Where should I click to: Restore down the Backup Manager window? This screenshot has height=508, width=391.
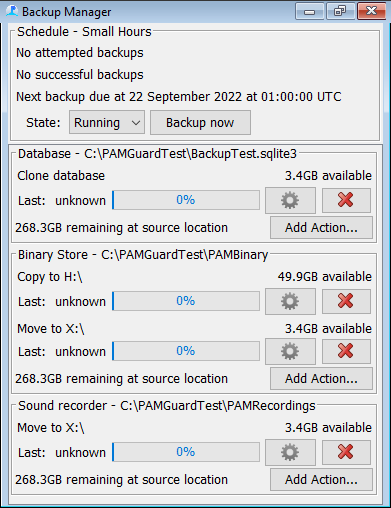coord(340,11)
